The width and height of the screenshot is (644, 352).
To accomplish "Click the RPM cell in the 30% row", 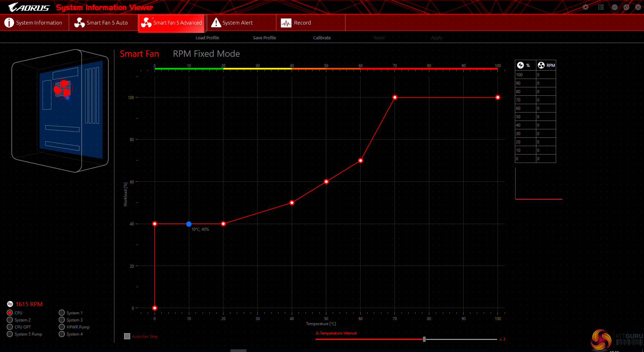I will 546,133.
